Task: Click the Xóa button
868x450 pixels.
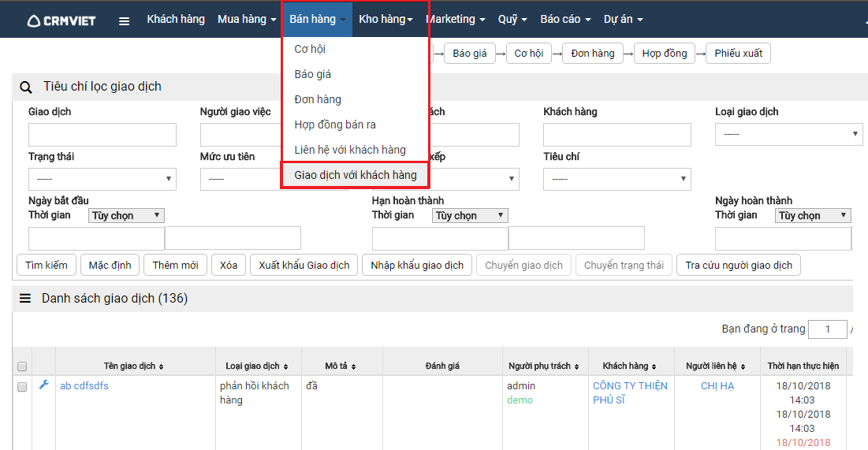Action: (229, 265)
